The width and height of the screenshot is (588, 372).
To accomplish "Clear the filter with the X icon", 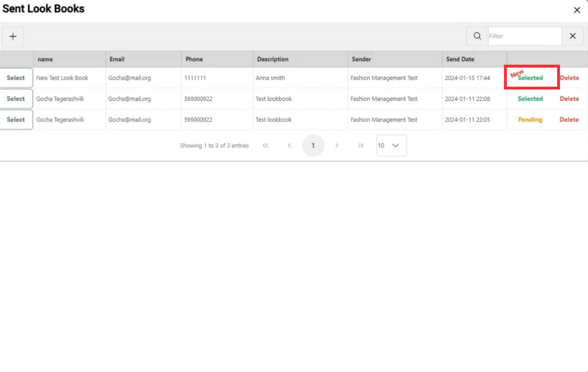I will (572, 36).
